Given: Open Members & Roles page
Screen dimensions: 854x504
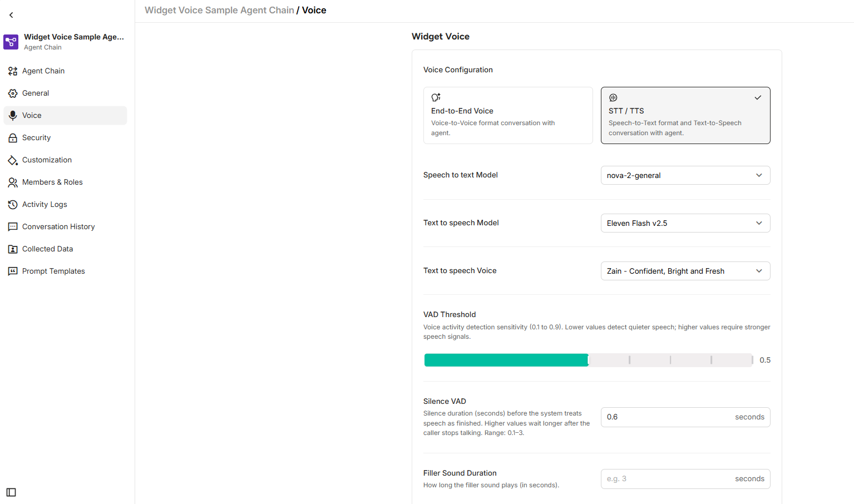Looking at the screenshot, I should pyautogui.click(x=65, y=182).
